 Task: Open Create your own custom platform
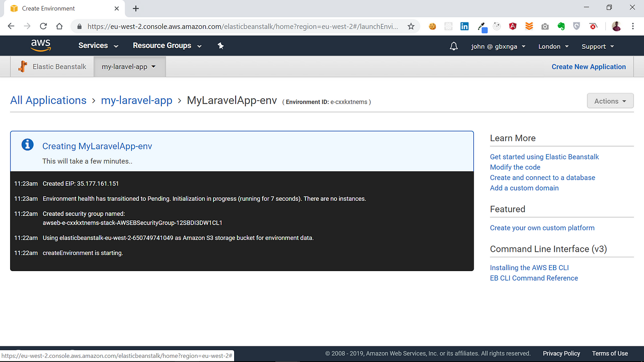pyautogui.click(x=542, y=228)
